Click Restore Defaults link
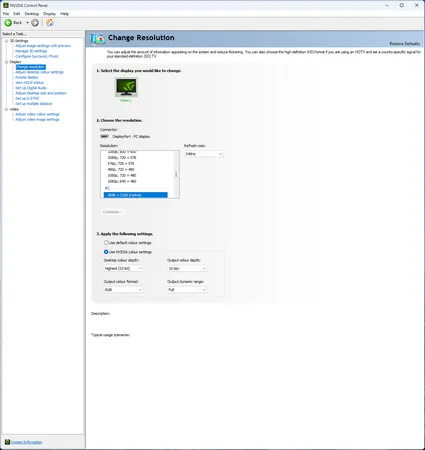The height and width of the screenshot is (450, 425). tap(405, 44)
